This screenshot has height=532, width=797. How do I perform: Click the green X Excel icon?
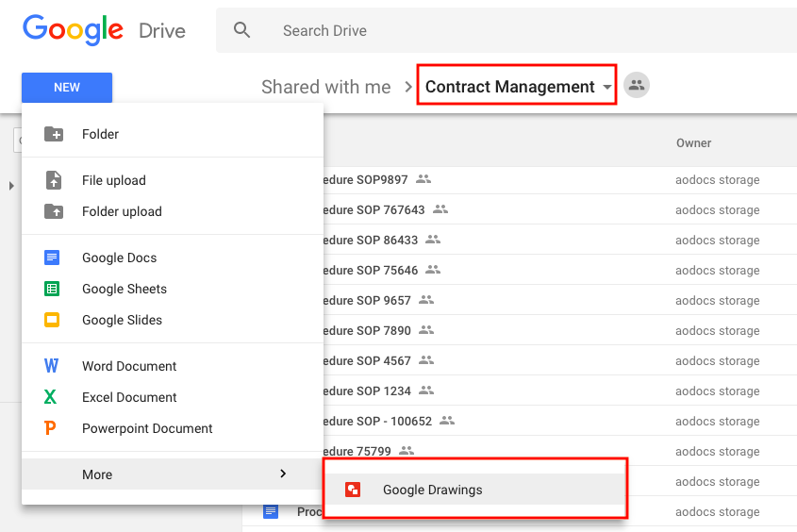[x=50, y=397]
